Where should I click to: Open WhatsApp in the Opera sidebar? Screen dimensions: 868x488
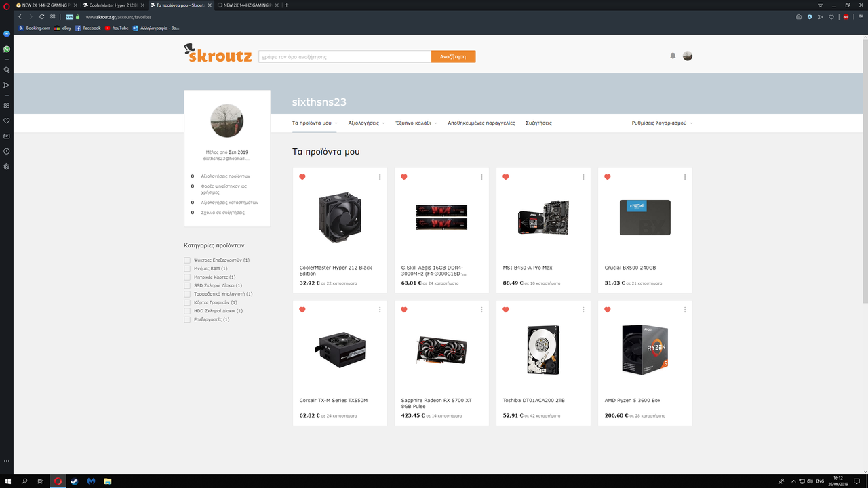point(7,49)
